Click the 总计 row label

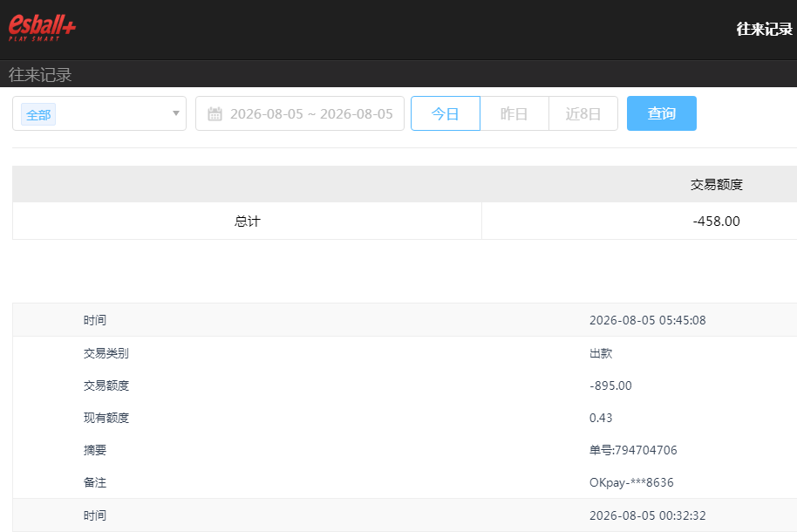(247, 222)
